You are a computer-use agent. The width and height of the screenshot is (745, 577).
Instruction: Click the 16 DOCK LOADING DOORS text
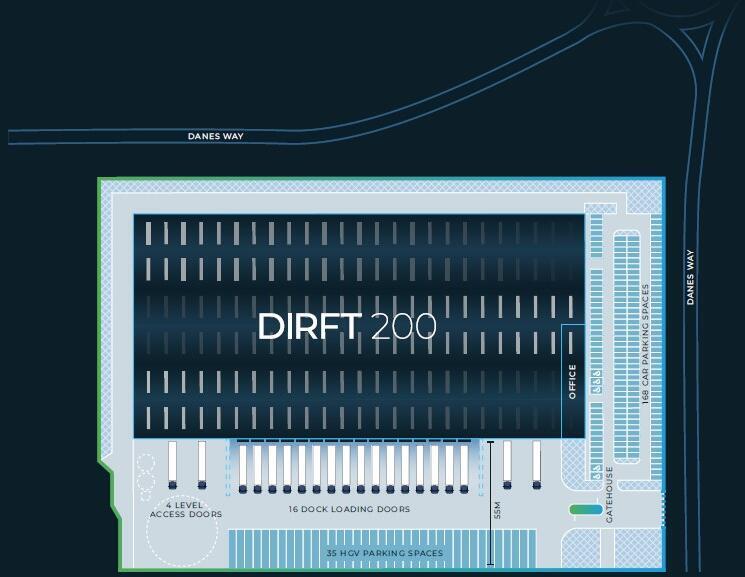[x=349, y=509]
